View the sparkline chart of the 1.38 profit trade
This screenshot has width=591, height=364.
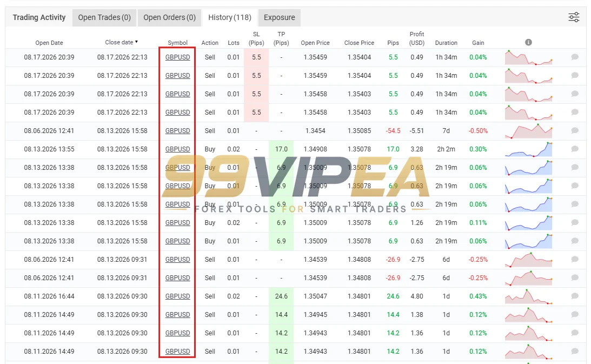528,315
